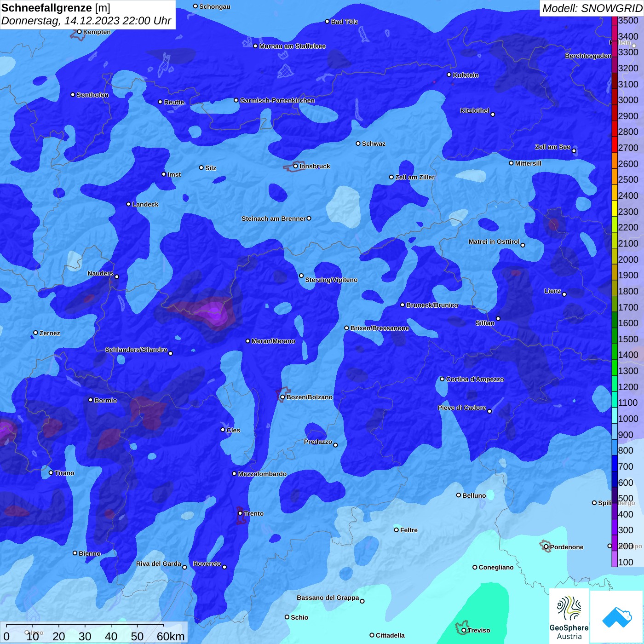Click the Pieve di Cadore label

click(x=462, y=408)
